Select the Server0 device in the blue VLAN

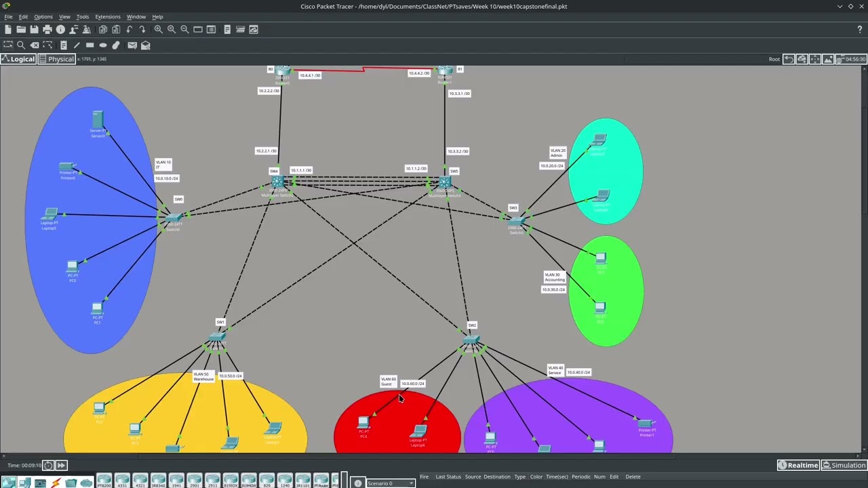tap(98, 120)
